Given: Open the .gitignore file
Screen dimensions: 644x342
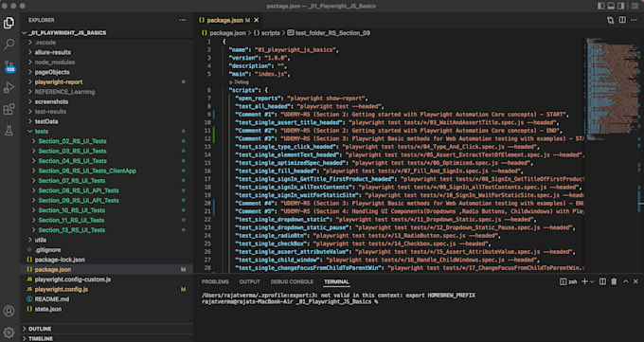Looking at the screenshot, I should [47, 249].
